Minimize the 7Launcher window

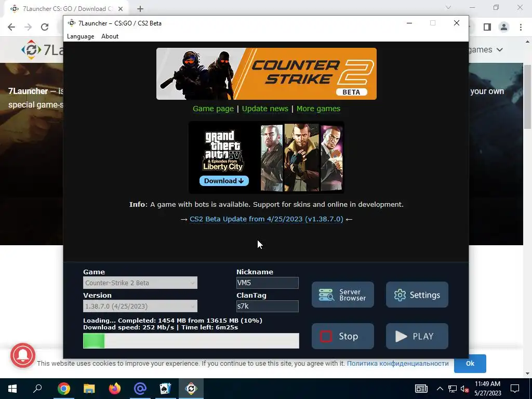coord(409,23)
